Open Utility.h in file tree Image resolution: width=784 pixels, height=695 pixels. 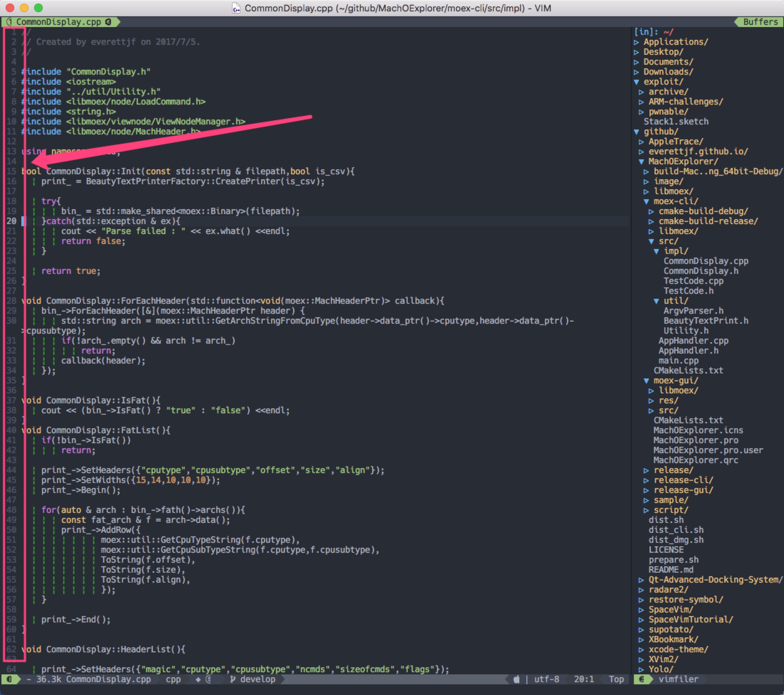686,331
